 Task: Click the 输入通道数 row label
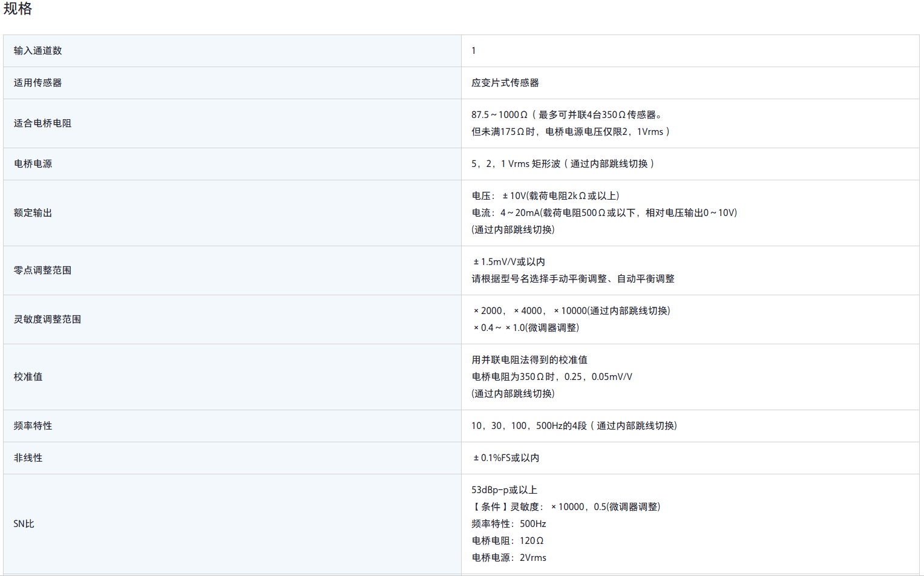tap(38, 51)
